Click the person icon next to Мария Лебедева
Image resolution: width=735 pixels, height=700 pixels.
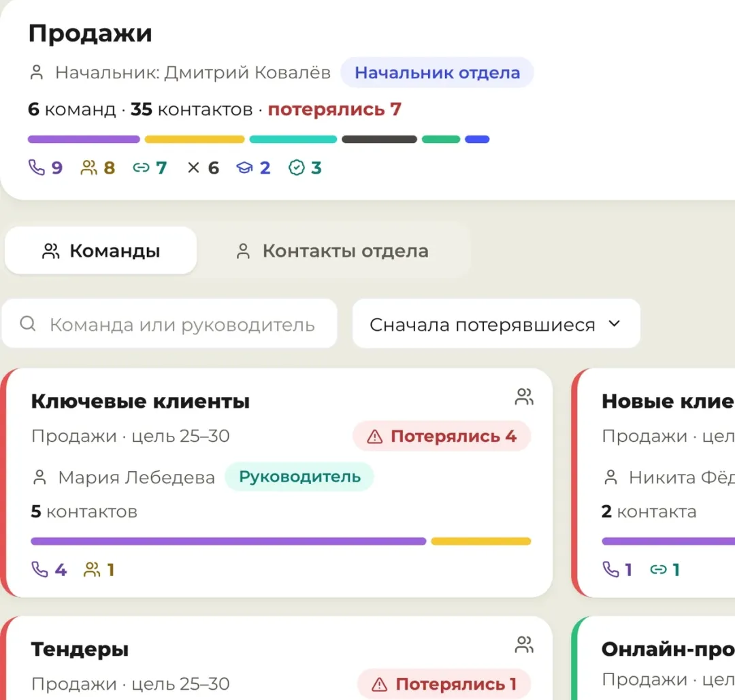pyautogui.click(x=40, y=477)
